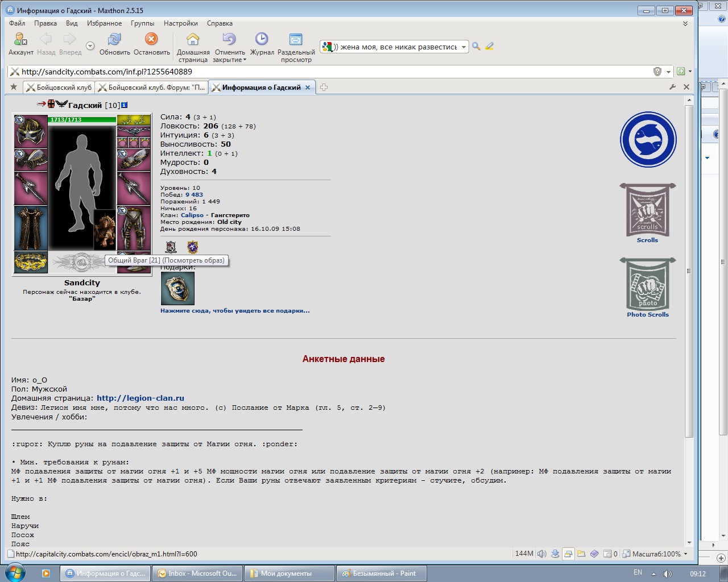The width and height of the screenshot is (728, 582).
Task: Expand the menu bar overflow chevron
Action: [685, 24]
